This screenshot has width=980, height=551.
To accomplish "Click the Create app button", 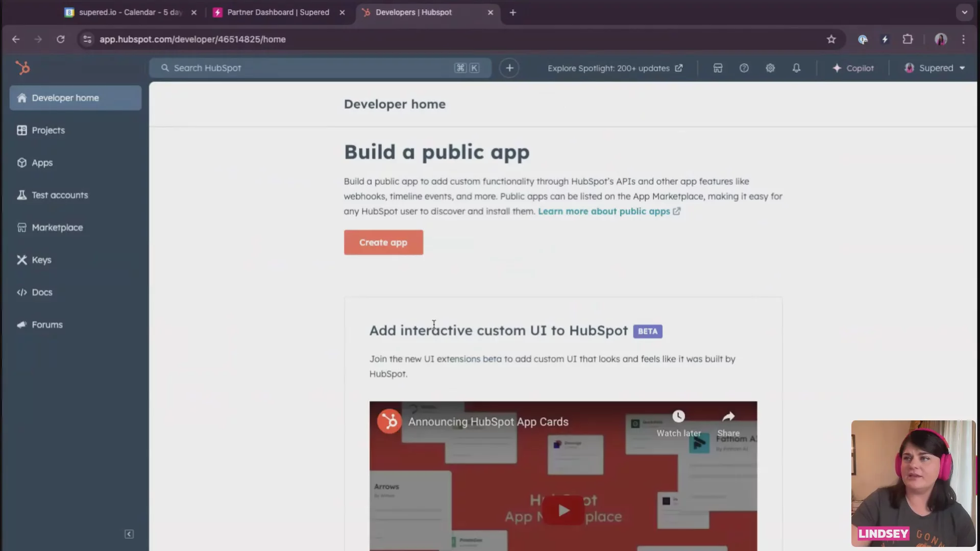I will tap(383, 242).
